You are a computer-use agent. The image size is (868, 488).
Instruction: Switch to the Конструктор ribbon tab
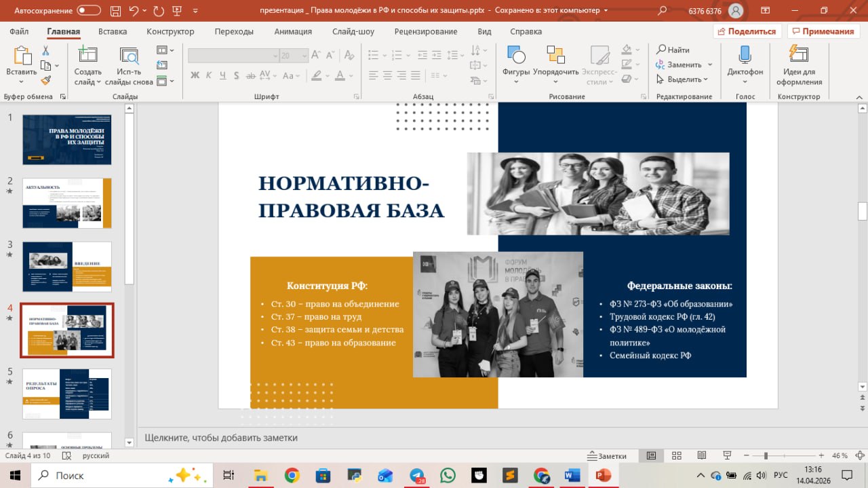coord(170,32)
